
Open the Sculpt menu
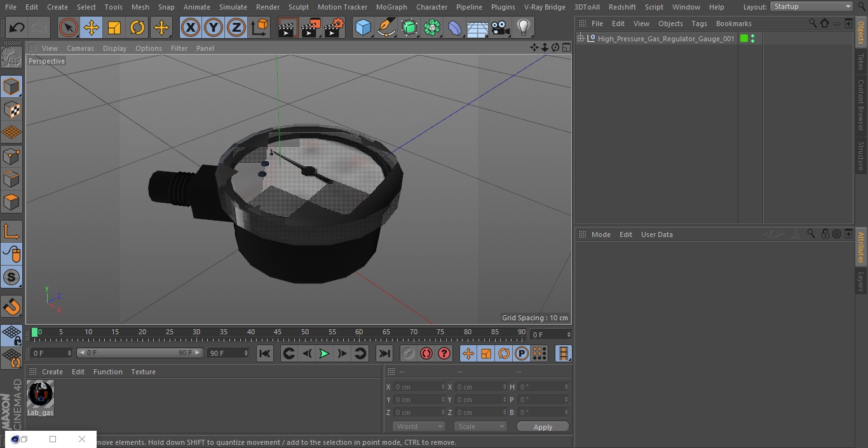point(298,7)
